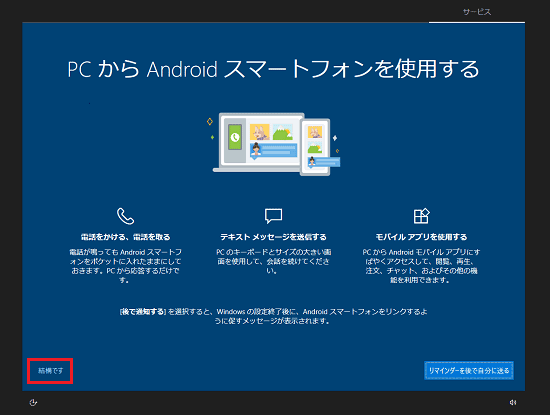This screenshot has width=550, height=415.
Task: Open the ease of access icon
Action: click(x=33, y=403)
